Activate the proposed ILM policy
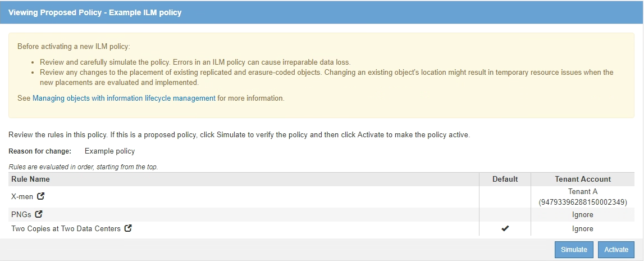Screen dimensions: 644x261 pos(616,249)
